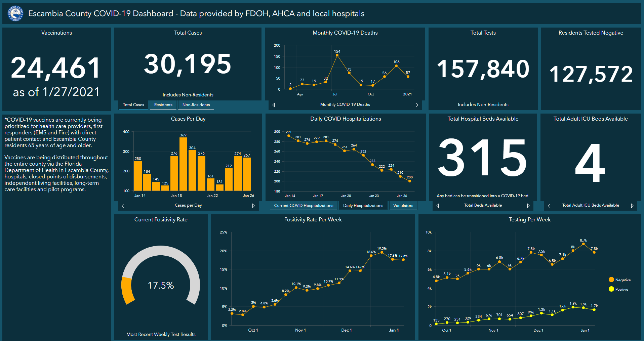The width and height of the screenshot is (644, 341).
Task: Click the right arrow beside Total Beds Available
Action: 529,205
